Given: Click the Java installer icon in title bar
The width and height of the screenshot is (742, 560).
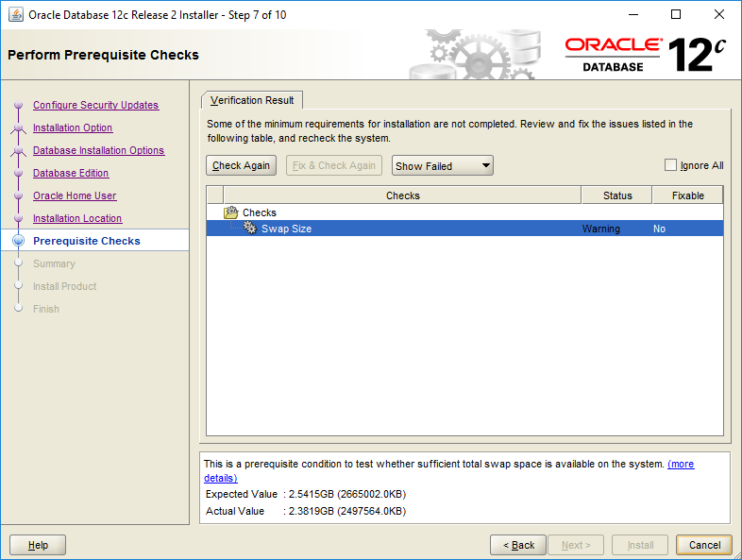Looking at the screenshot, I should point(16,15).
